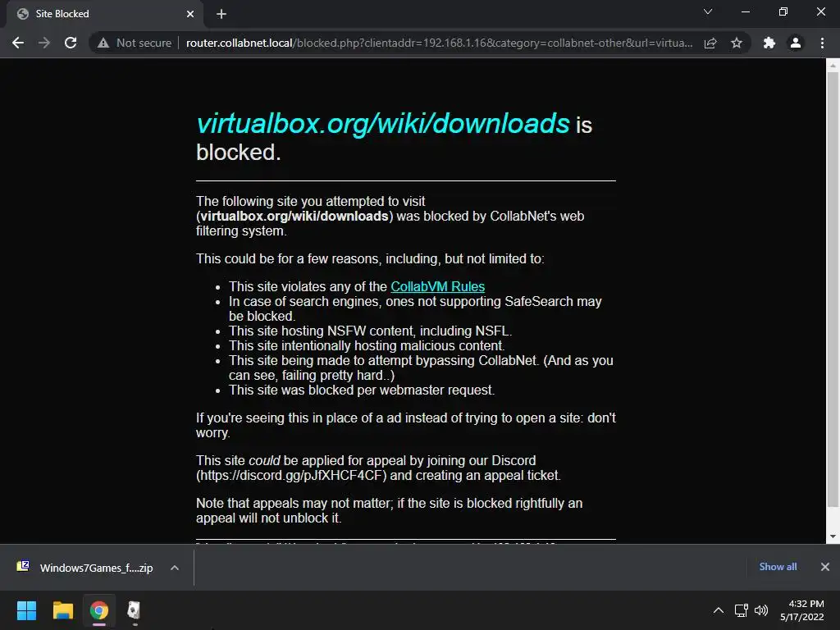
Task: Bookmark this page with the star icon
Action: [x=737, y=43]
